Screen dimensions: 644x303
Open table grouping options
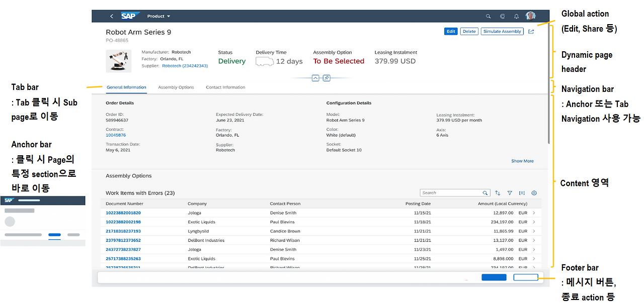click(522, 193)
